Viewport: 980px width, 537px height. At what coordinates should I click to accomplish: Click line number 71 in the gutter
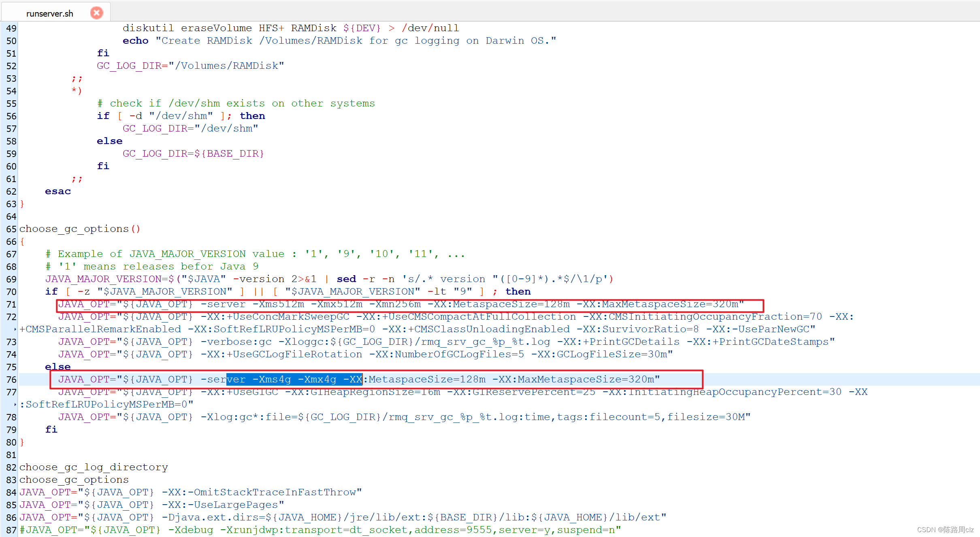pyautogui.click(x=11, y=304)
